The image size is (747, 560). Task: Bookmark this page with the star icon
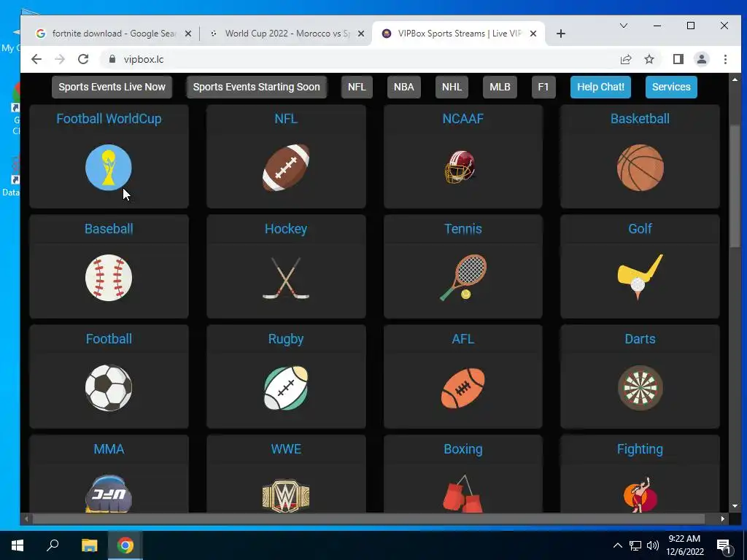pos(649,59)
